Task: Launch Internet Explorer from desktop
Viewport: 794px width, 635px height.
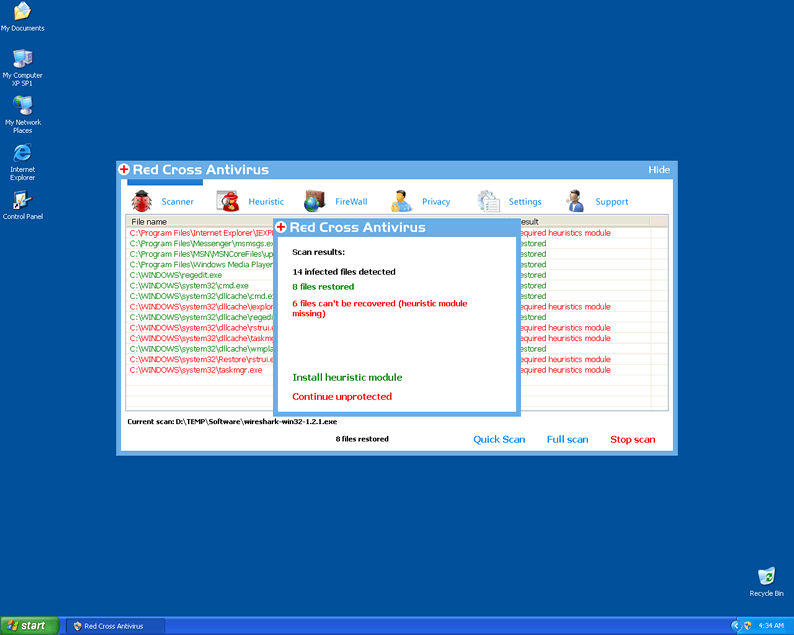Action: pyautogui.click(x=22, y=153)
